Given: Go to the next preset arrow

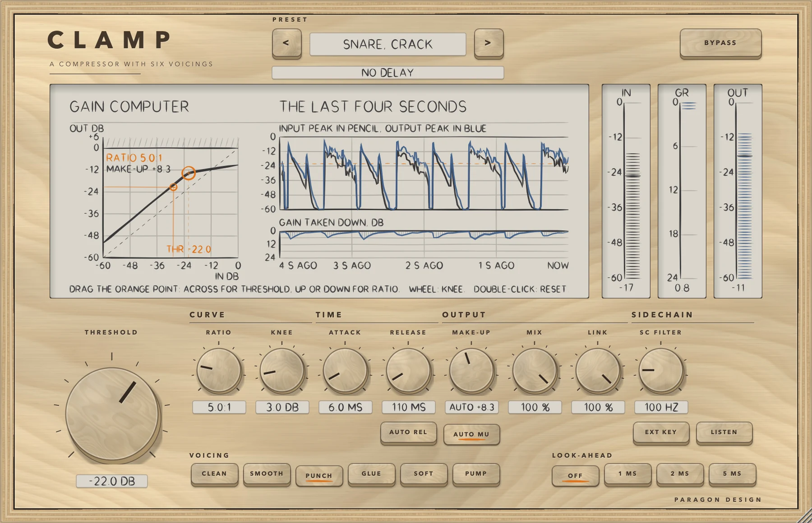Looking at the screenshot, I should pyautogui.click(x=489, y=43).
